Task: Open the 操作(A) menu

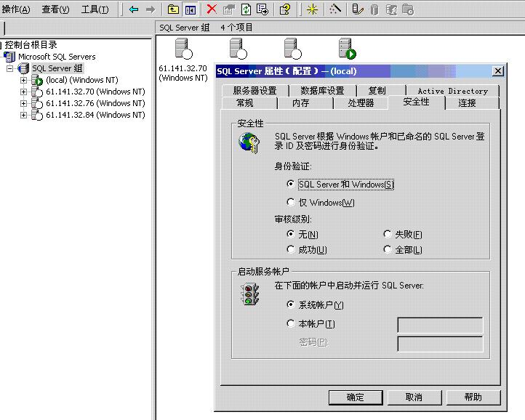Action: (x=16, y=9)
